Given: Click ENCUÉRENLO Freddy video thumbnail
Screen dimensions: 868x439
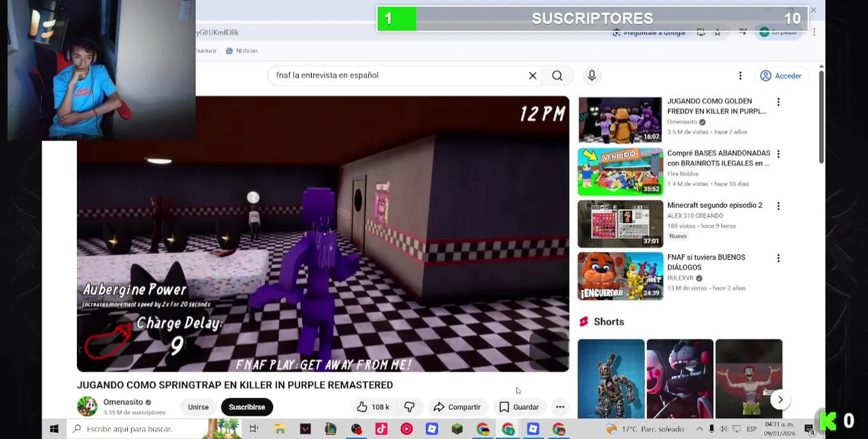Looking at the screenshot, I should pyautogui.click(x=620, y=276).
